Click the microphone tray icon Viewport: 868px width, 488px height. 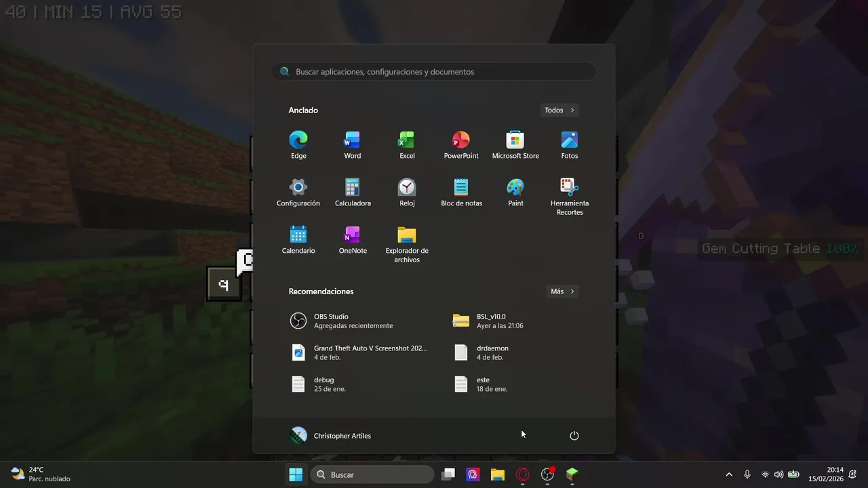747,474
